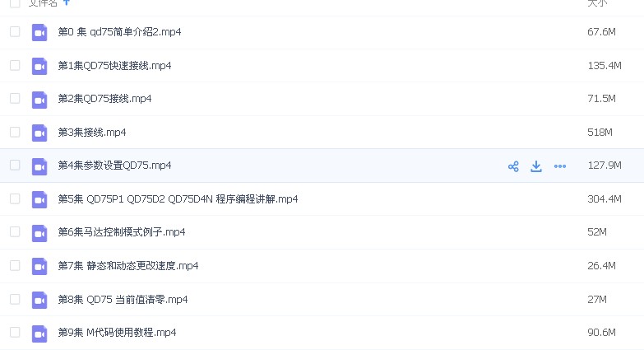Click the video icon beside 第1集QD75快速接线
This screenshot has height=350, width=644.
[x=39, y=66]
